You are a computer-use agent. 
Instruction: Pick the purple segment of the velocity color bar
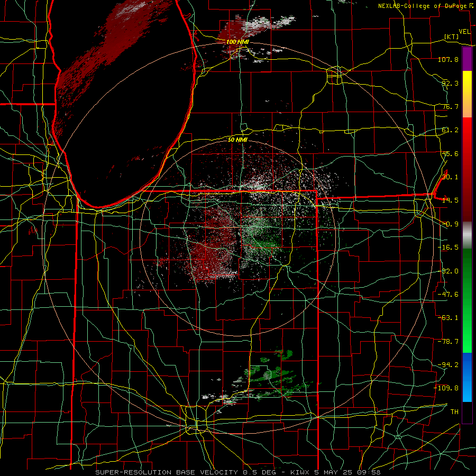pos(467,59)
